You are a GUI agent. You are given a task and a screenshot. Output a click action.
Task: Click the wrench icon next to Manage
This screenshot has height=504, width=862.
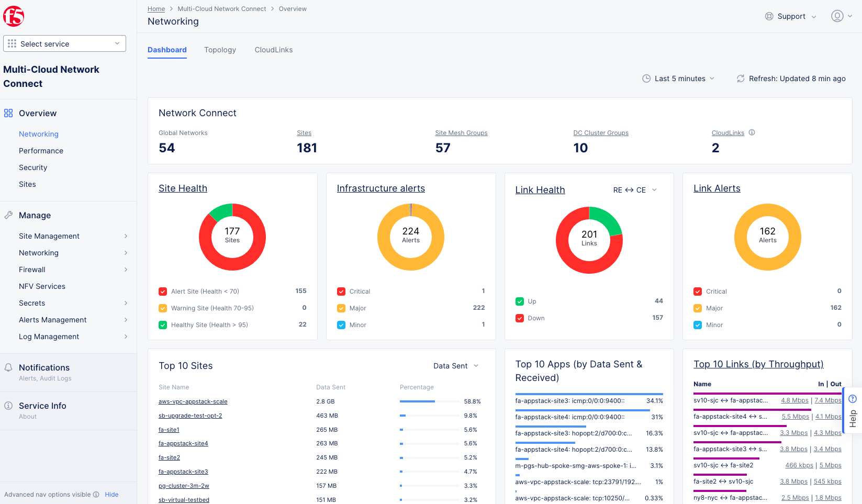click(x=8, y=215)
